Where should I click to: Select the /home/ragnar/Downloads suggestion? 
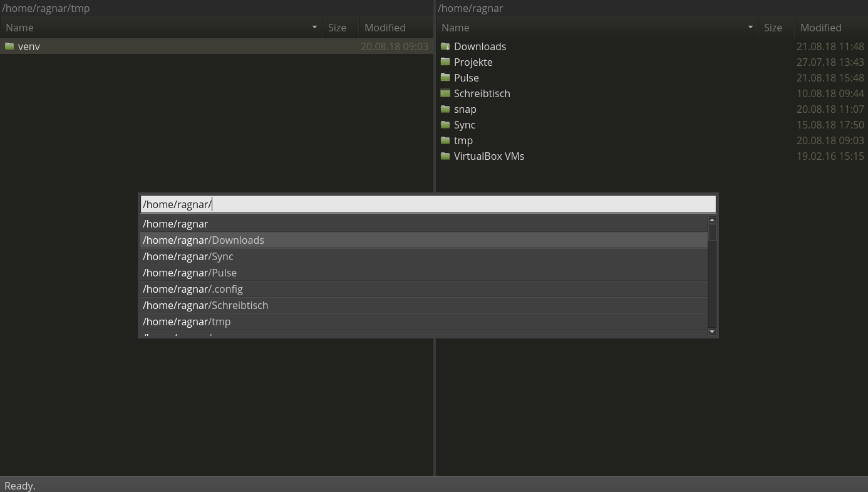[203, 240]
